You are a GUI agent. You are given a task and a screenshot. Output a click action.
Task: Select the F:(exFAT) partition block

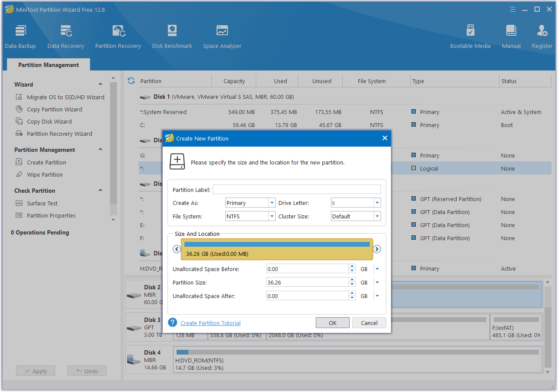click(x=516, y=327)
